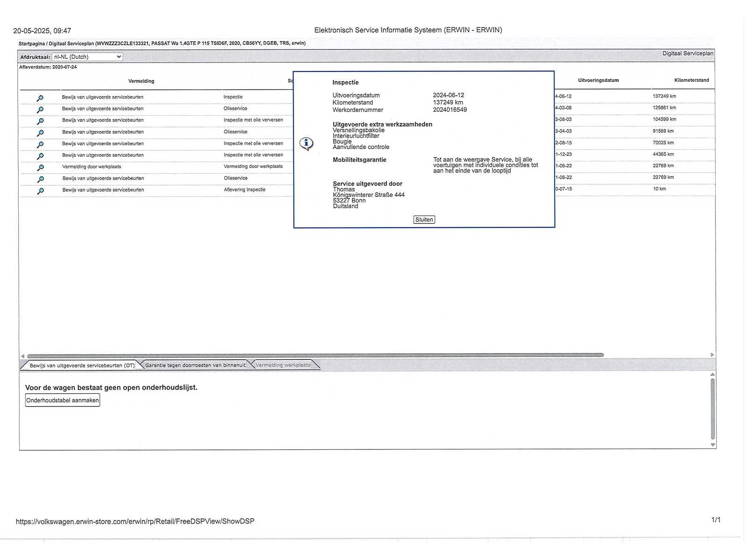Click Startpagina breadcrumb link
The height and width of the screenshot is (560, 747).
point(32,43)
